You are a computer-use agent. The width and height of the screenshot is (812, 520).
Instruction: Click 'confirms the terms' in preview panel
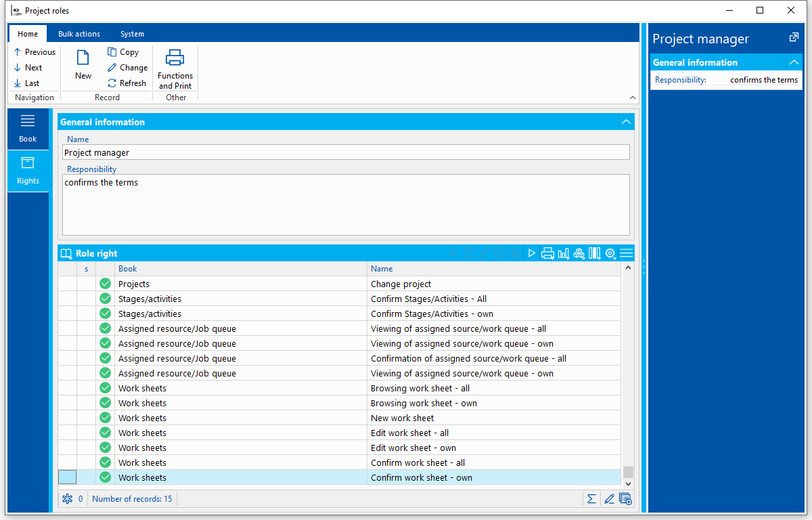point(764,80)
